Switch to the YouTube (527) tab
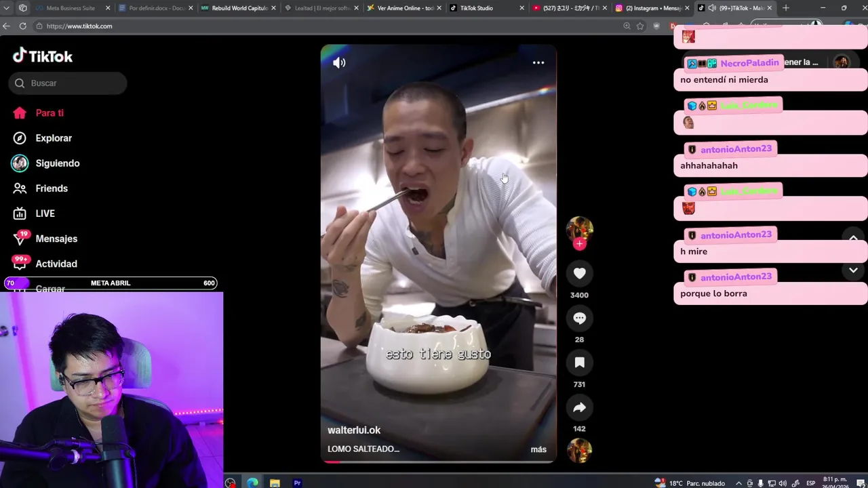Viewport: 868px width, 488px height. pyautogui.click(x=568, y=8)
